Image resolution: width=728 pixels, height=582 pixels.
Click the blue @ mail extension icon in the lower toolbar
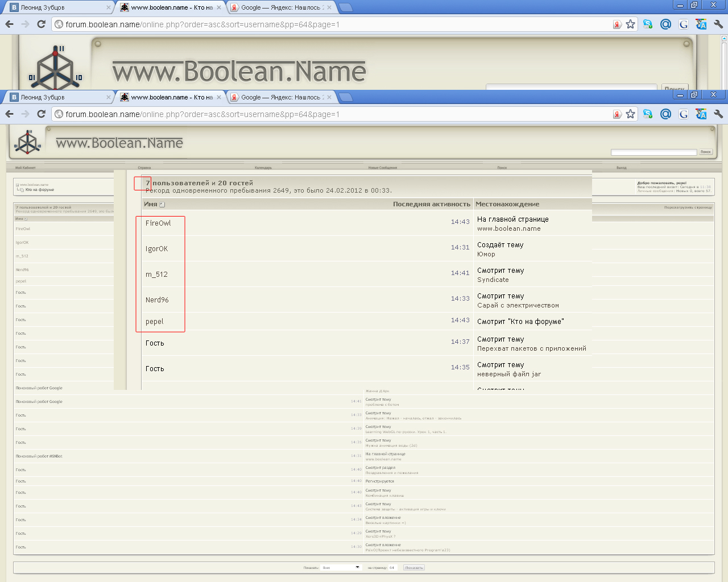665,114
